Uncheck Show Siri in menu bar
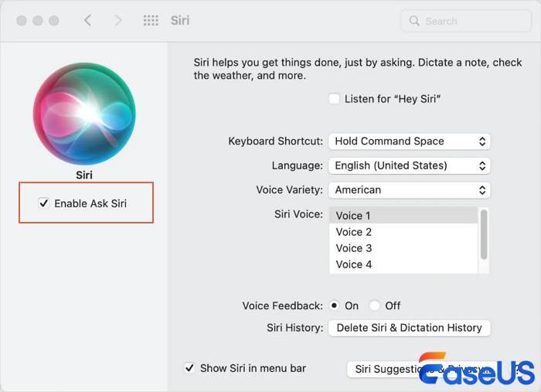The height and width of the screenshot is (392, 541). point(189,368)
